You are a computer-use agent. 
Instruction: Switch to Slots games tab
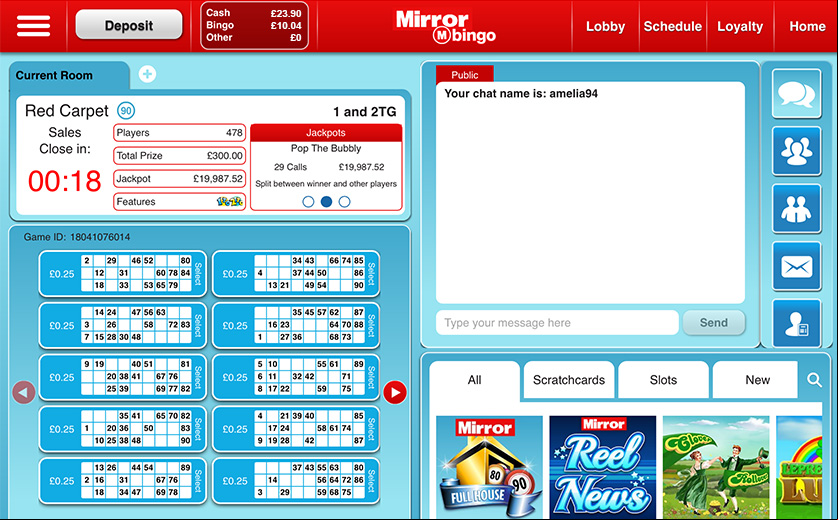(663, 380)
